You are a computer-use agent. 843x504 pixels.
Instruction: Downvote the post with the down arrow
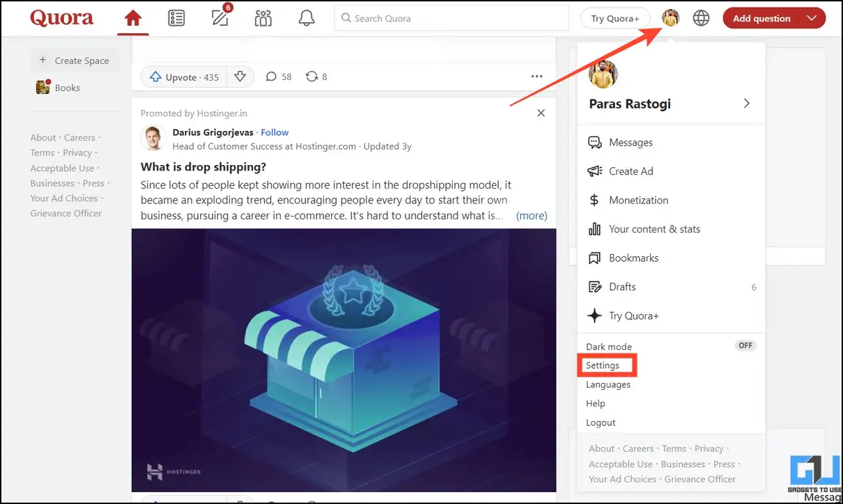(x=240, y=77)
